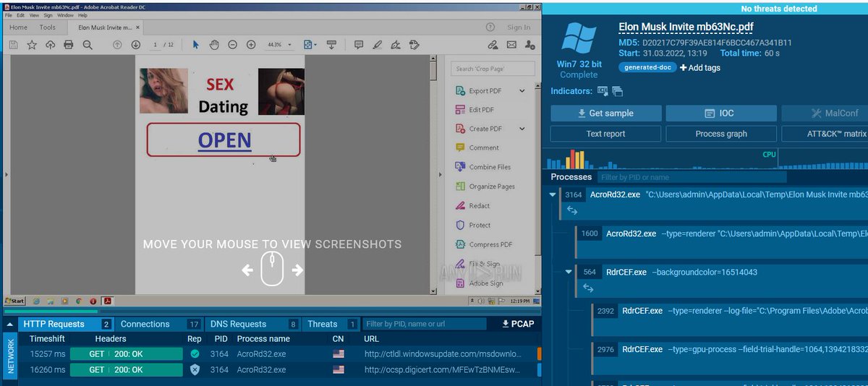Screen dimensions: 868x386
Task: Click the page number field
Action: 156,45
